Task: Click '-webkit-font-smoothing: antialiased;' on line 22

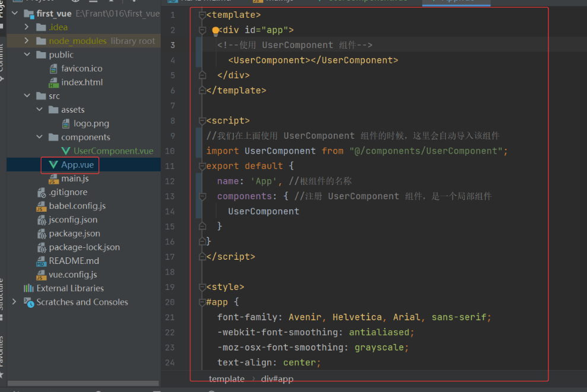Action: tap(315, 332)
